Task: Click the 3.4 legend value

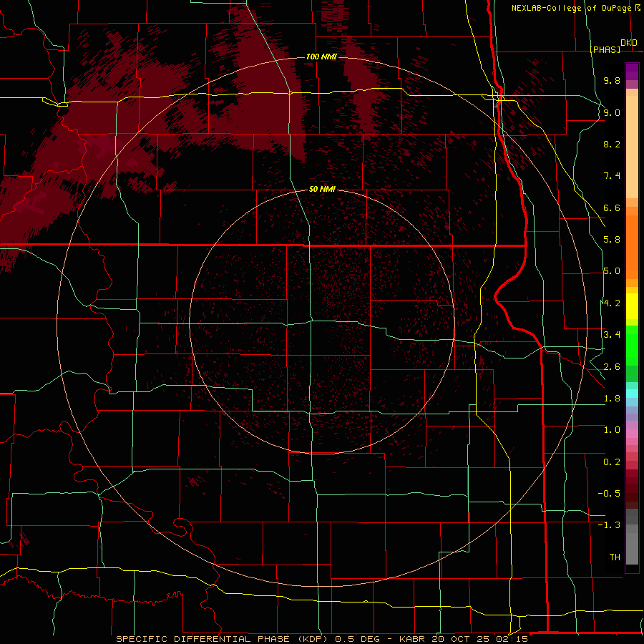Action: [x=612, y=335]
